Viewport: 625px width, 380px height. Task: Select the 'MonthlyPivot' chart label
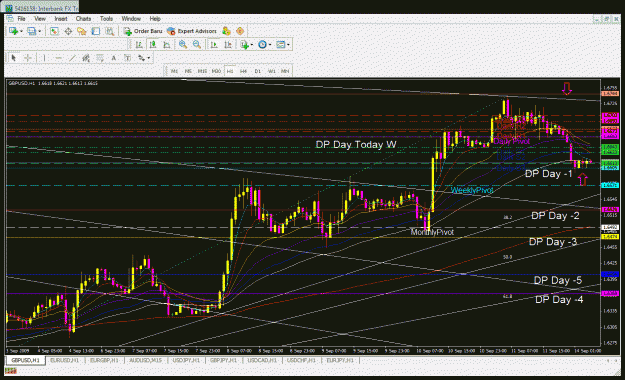[432, 232]
